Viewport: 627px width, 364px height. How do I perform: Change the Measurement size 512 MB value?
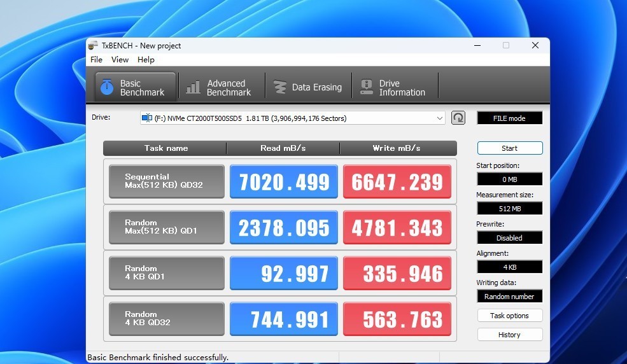point(510,208)
